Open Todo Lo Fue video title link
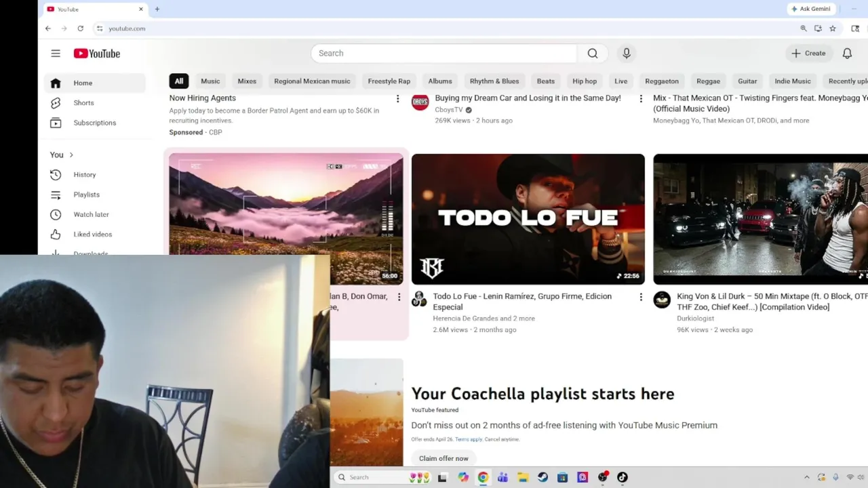Screen dimensions: 868x488 click(x=522, y=302)
